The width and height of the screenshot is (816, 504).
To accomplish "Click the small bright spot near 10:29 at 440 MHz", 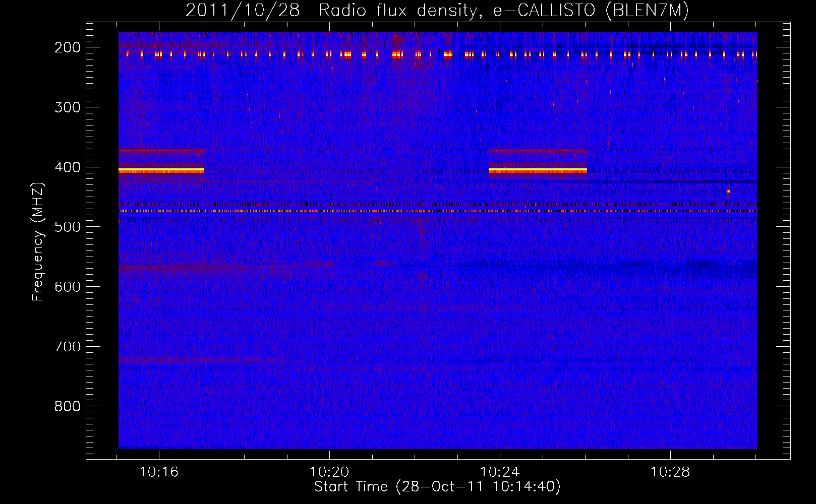I will [728, 191].
